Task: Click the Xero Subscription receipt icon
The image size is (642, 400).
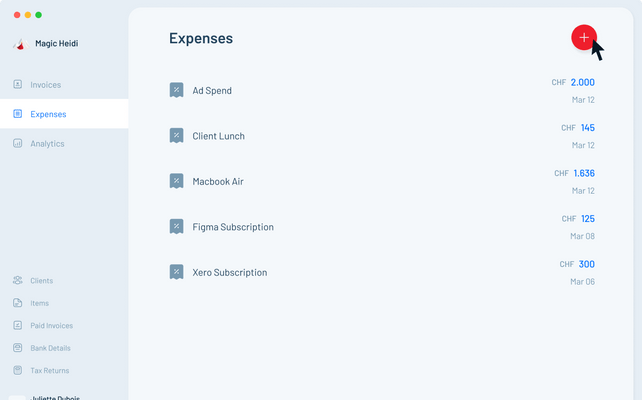Action: point(176,272)
